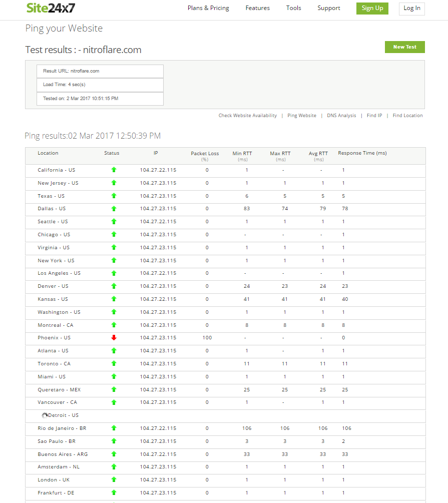Image resolution: width=448 pixels, height=503 pixels.
Task: Click status arrow for Frankfurt - DE
Action: point(114,492)
